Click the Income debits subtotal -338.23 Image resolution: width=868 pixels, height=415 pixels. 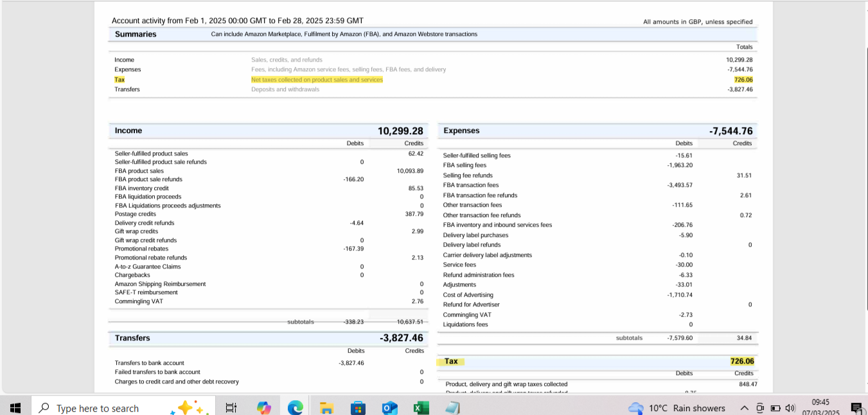pos(353,322)
